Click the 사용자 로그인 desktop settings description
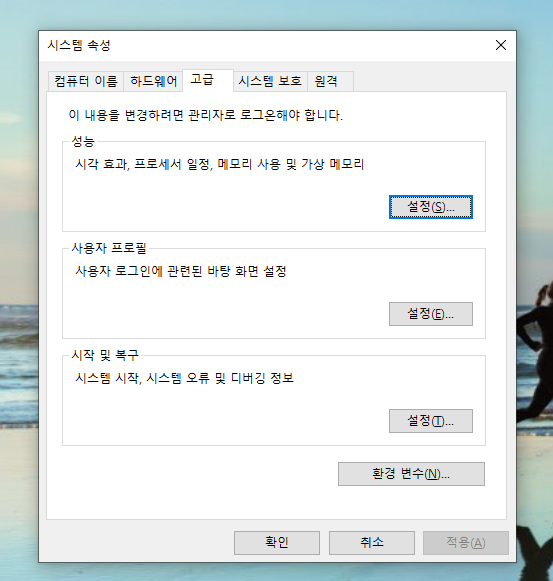This screenshot has width=553, height=581. tap(181, 271)
